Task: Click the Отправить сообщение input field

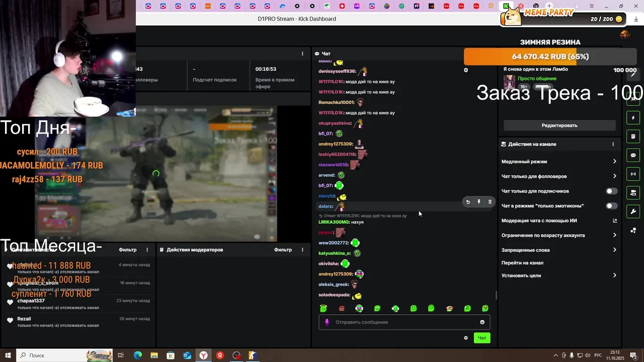Action: pyautogui.click(x=404, y=322)
